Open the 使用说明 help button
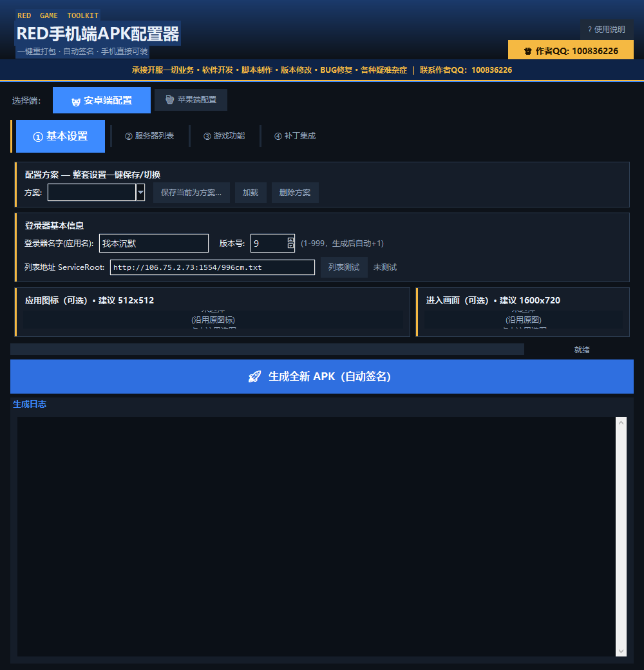 [607, 30]
